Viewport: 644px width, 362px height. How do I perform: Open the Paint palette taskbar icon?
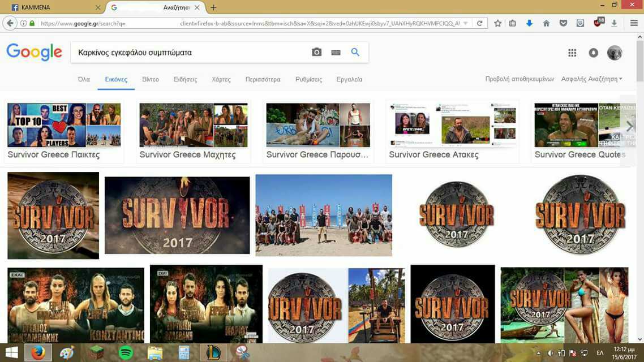[67, 353]
